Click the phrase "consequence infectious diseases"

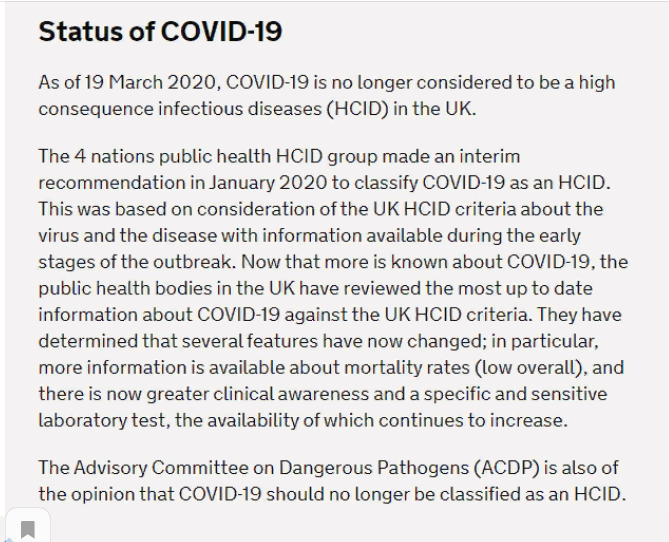[180, 109]
